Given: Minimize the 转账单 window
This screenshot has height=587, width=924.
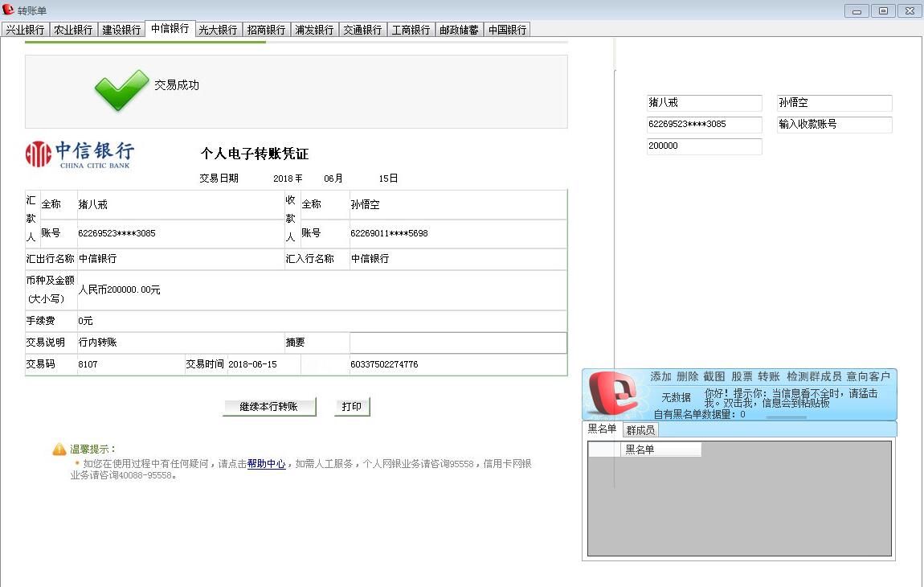Looking at the screenshot, I should click(857, 10).
